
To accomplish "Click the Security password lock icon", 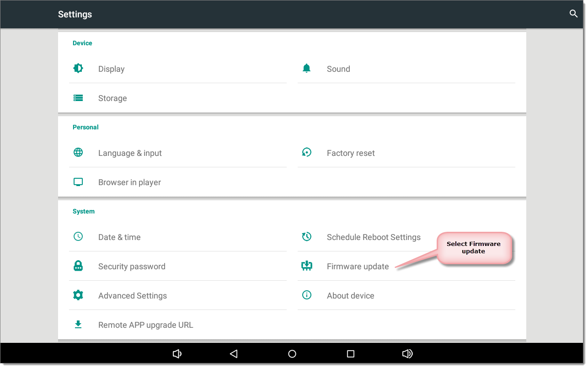I will tap(78, 266).
